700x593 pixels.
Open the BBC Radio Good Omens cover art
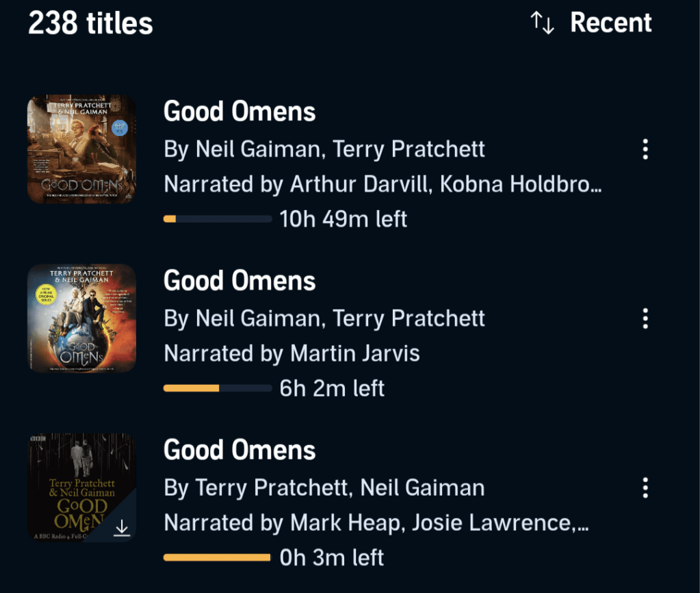click(81, 487)
